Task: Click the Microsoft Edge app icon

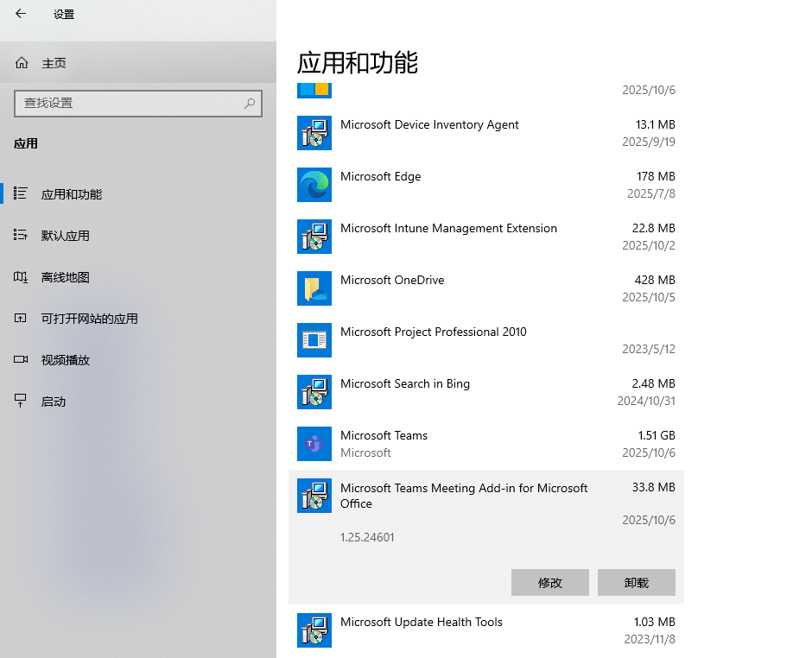Action: click(314, 185)
